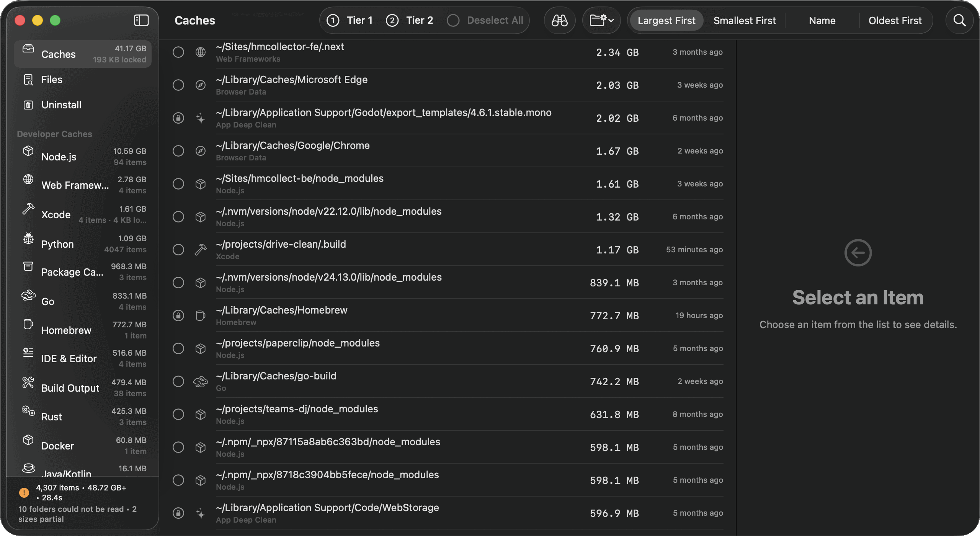Select the drive-clean/.build row circle
This screenshot has height=536, width=980.
click(x=178, y=250)
